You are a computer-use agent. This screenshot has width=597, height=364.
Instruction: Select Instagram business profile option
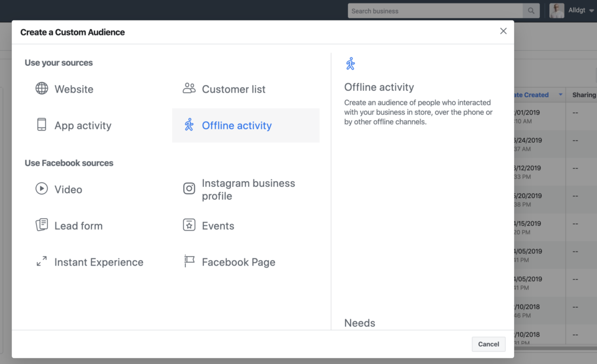(x=248, y=189)
